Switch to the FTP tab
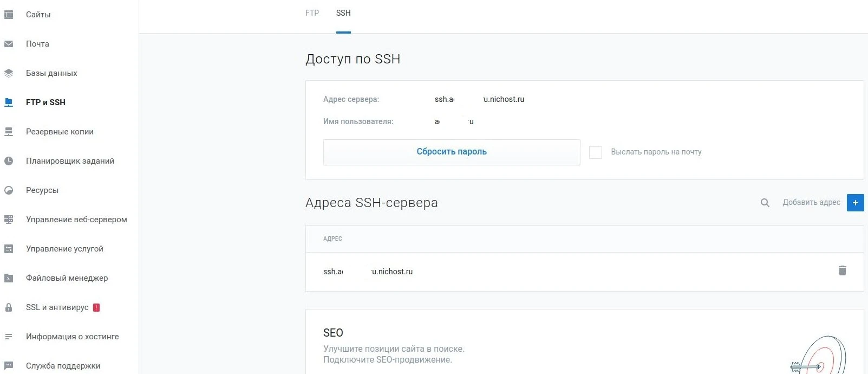This screenshot has height=374, width=868. click(x=312, y=13)
